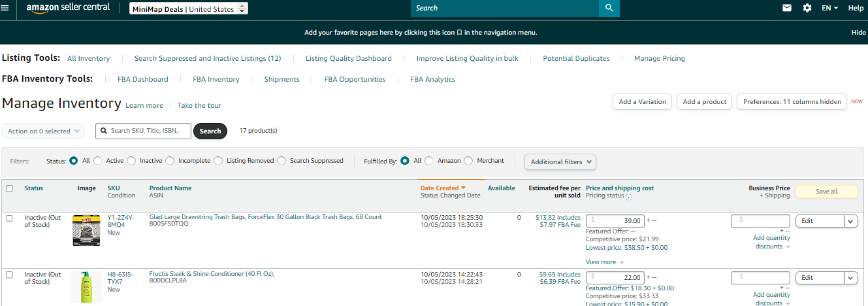Select Fulfilled By Amazon radio button
Image resolution: width=868 pixels, height=306 pixels.
429,161
